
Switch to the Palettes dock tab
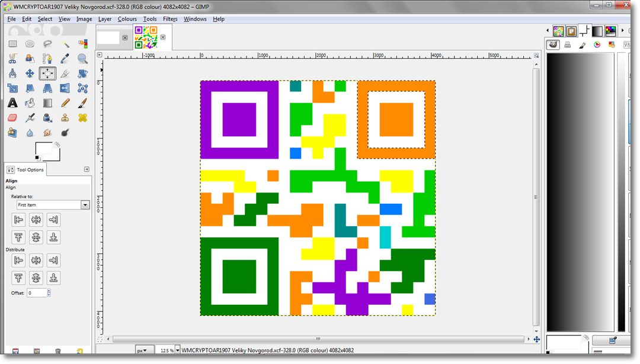point(610,31)
